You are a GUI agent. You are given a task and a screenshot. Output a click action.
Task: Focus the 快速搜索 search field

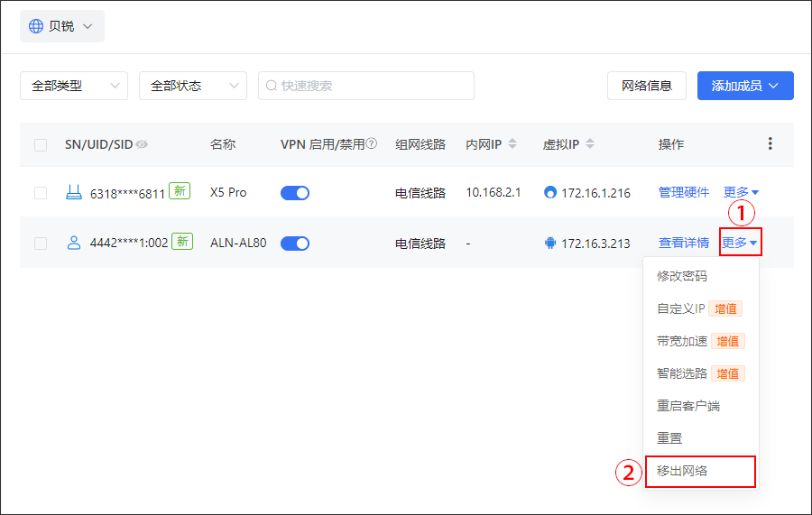coord(366,86)
